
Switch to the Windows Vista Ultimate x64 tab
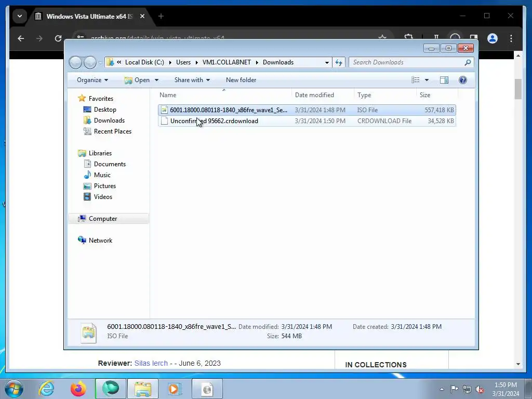[x=90, y=16]
